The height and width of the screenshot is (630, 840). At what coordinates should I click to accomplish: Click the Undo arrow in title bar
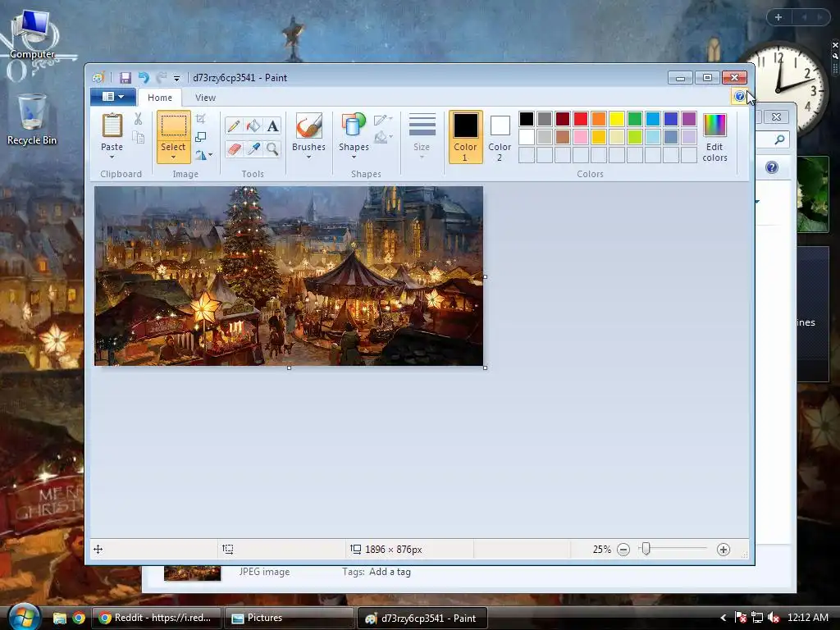click(144, 78)
